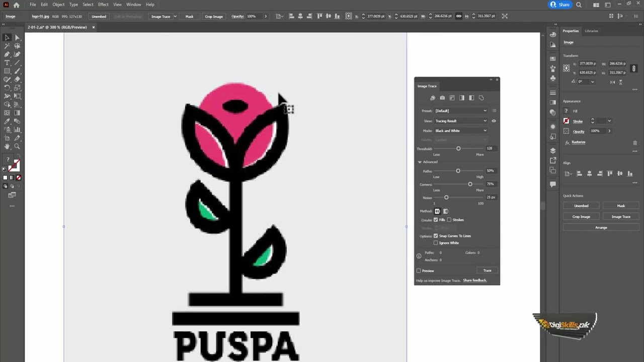Collapse the Advanced section triangle

420,162
